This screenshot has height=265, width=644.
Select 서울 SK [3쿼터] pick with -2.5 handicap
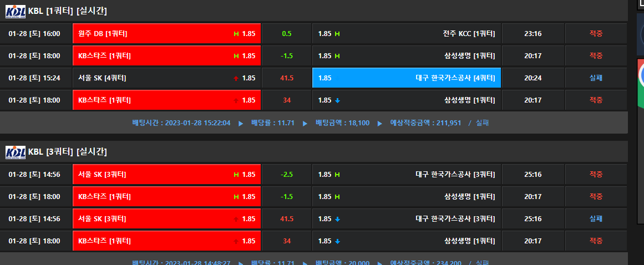(166, 175)
